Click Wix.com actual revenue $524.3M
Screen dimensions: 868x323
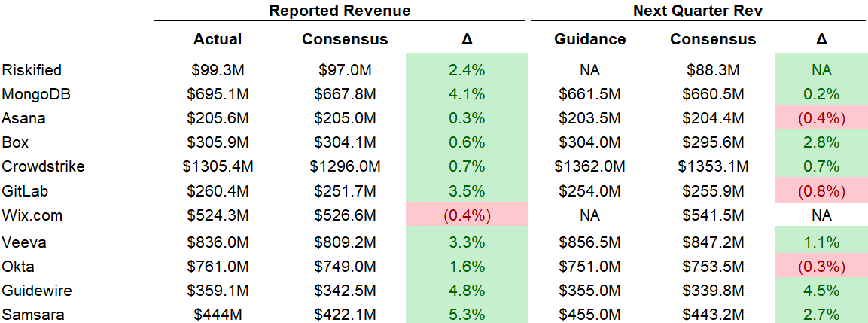(218, 215)
